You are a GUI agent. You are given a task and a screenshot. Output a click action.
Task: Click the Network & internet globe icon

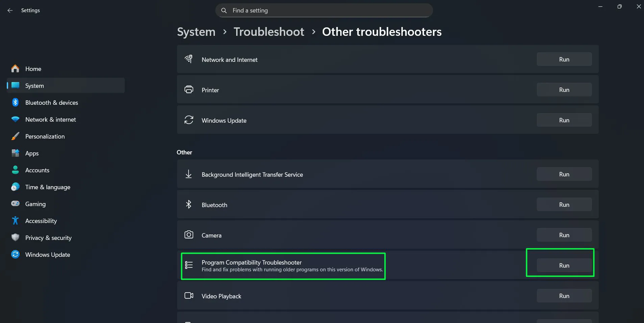(x=15, y=119)
